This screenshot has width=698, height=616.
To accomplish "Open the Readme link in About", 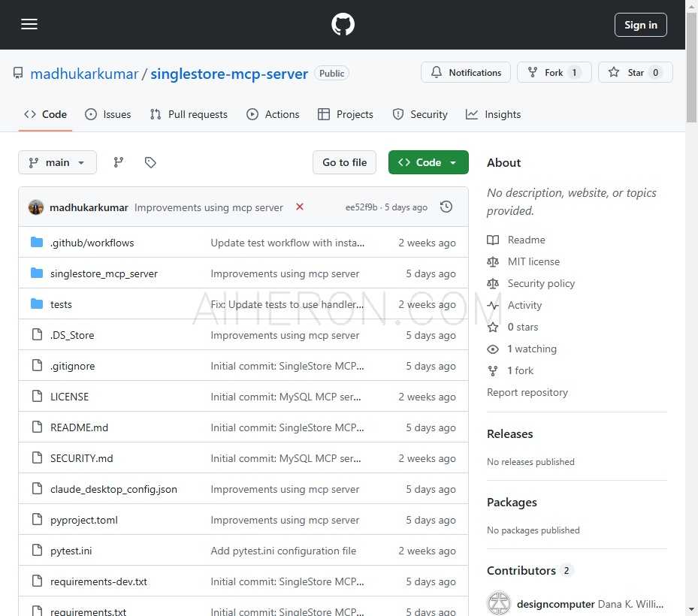I will 516,240.
